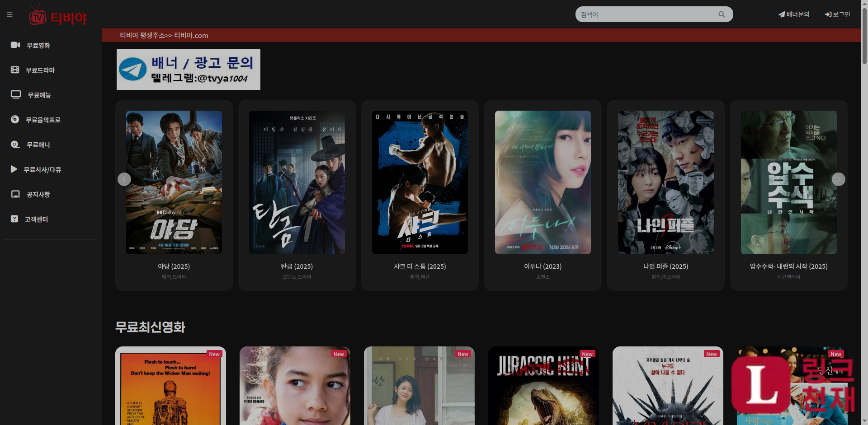This screenshot has height=425, width=868.
Task: Click the 이두나 (2023) title text
Action: tap(543, 266)
